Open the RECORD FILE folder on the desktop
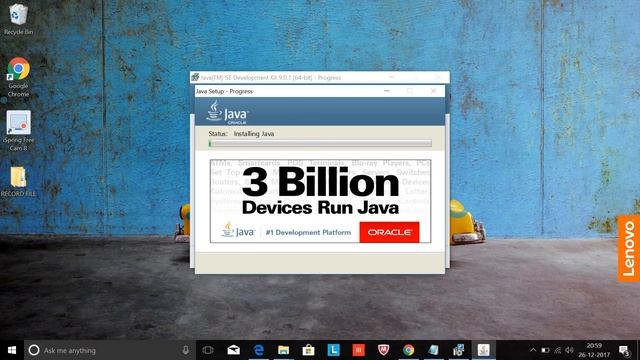Image resolution: width=640 pixels, height=360 pixels. click(x=18, y=182)
